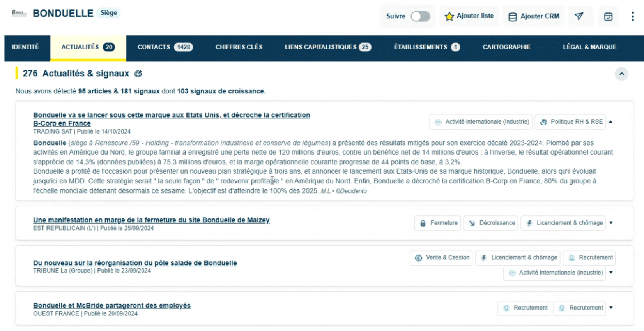Open the B-Corp certification article link
This screenshot has width=644, height=331.
[x=172, y=119]
